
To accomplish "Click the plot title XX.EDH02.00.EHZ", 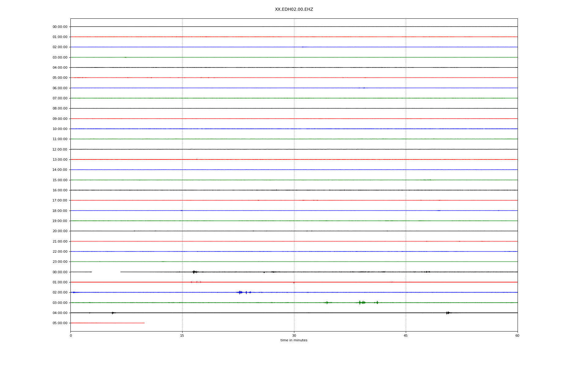I will pos(294,10).
